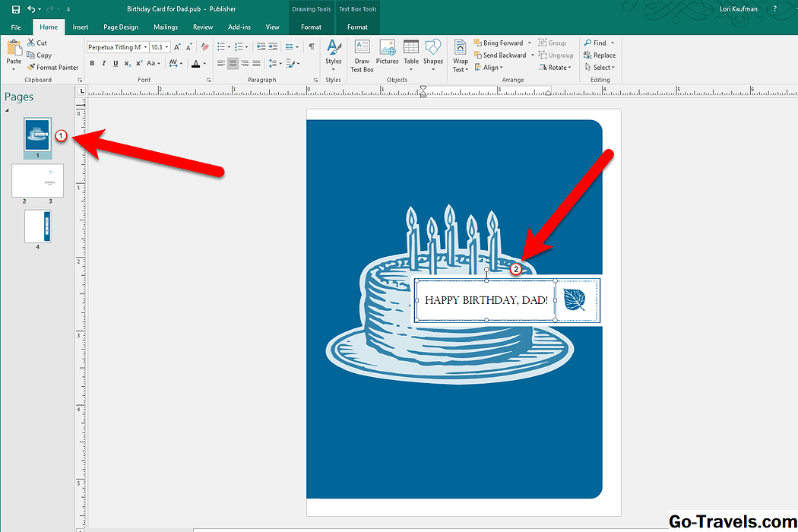Screen dimensions: 798x532
Task: Toggle Italic formatting
Action: (103, 64)
